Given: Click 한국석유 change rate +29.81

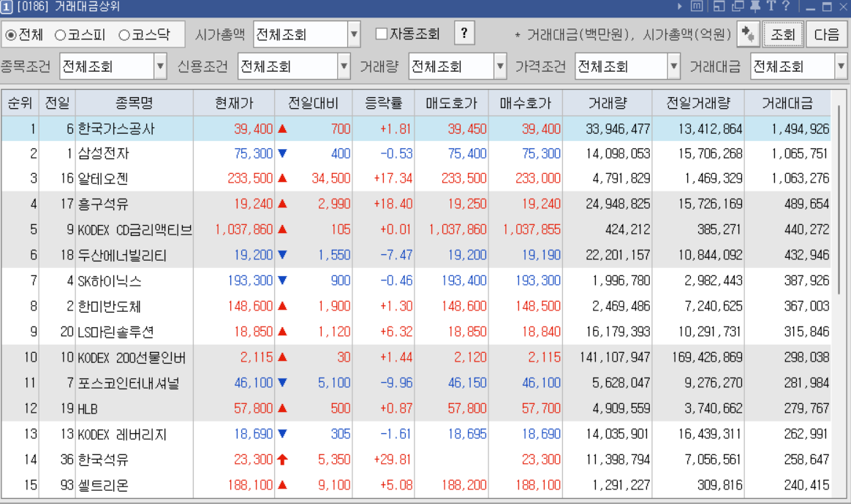Looking at the screenshot, I should click(393, 459).
